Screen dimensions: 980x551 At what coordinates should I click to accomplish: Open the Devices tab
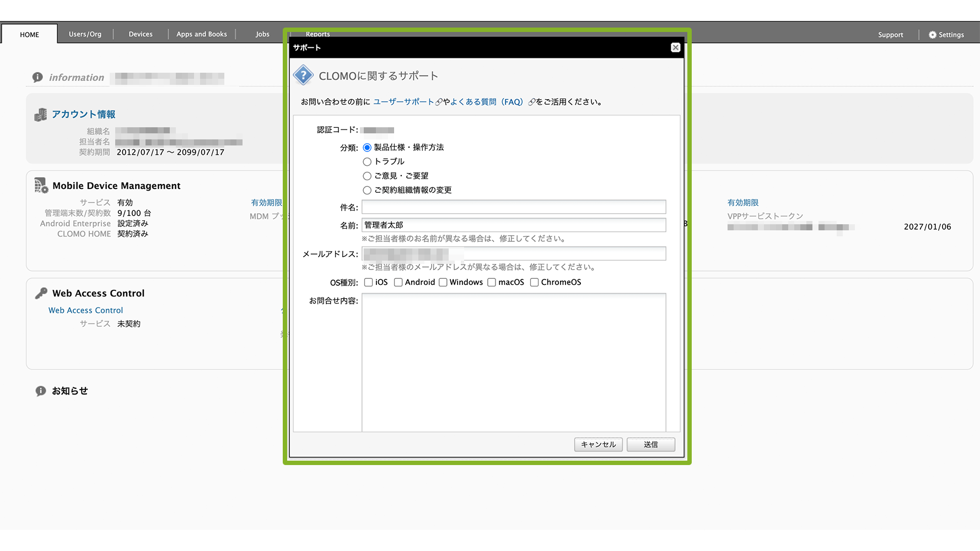(x=141, y=34)
